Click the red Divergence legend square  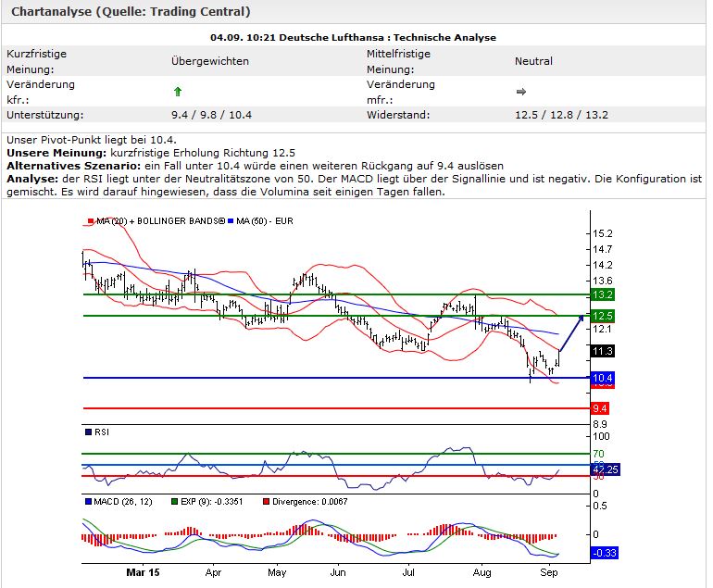click(x=266, y=502)
